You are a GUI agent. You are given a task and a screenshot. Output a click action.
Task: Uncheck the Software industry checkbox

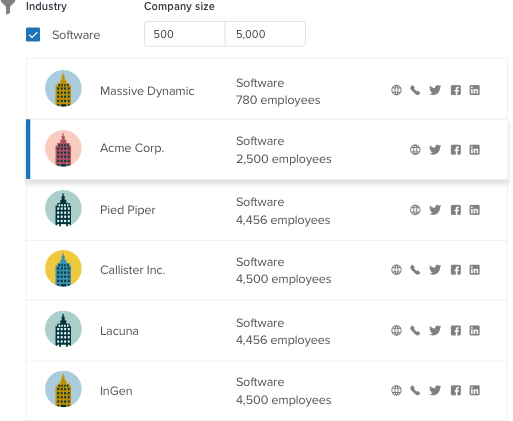click(33, 35)
